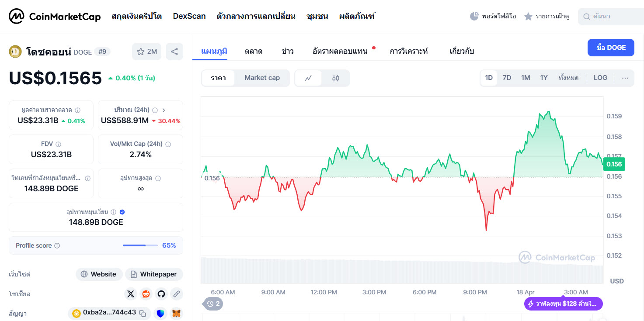The image size is (644, 321).
Task: Click the ค้นหา search input field
Action: (612, 17)
